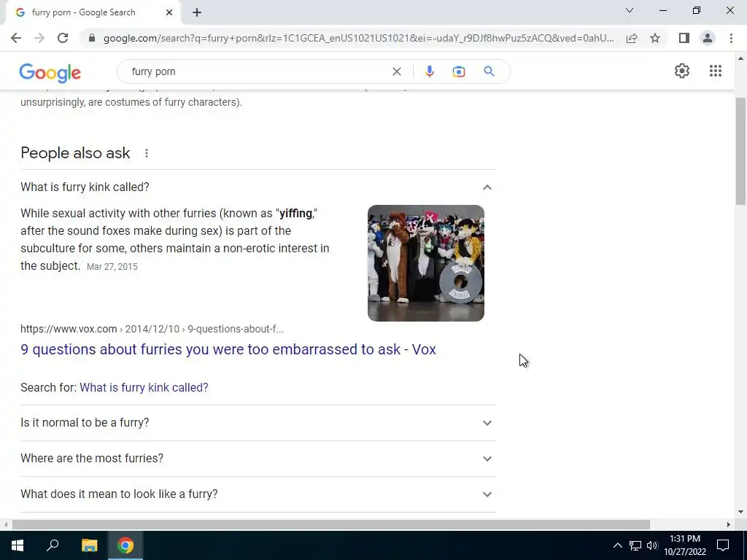Image resolution: width=747 pixels, height=560 pixels.
Task: Go back to the previous page
Action: (x=16, y=38)
